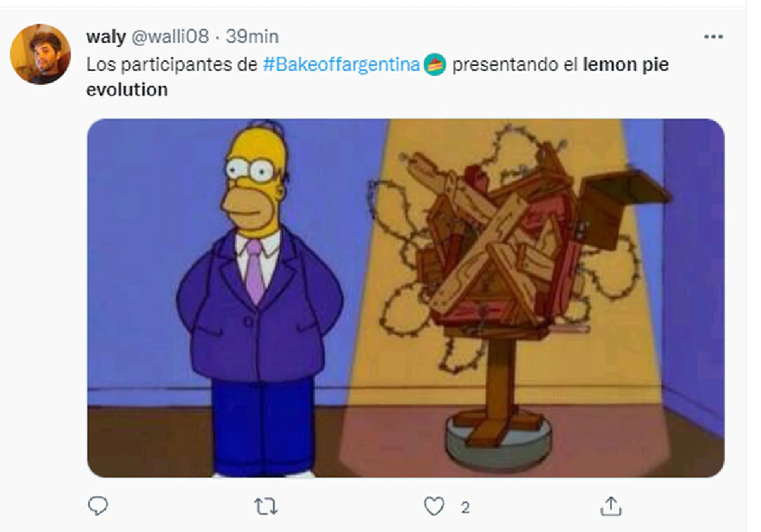Click the bold text lemon pie evolution
The height and width of the screenshot is (532, 761).
click(378, 77)
